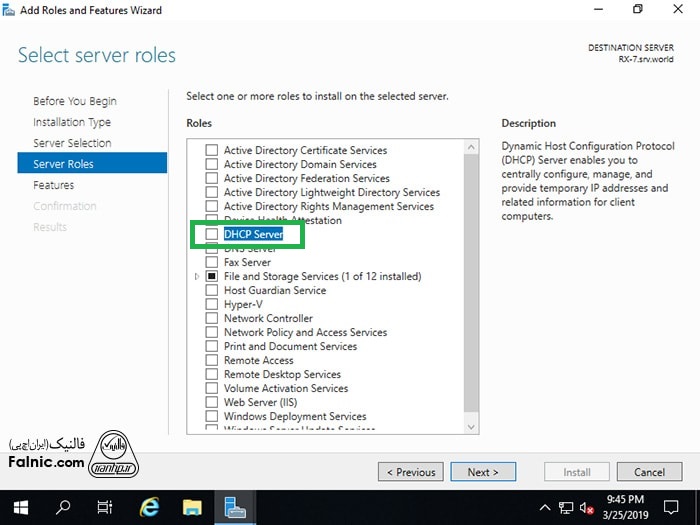Viewport: 700px width, 525px height.
Task: Launch Internet Explorer from the taskbar
Action: pos(150,507)
